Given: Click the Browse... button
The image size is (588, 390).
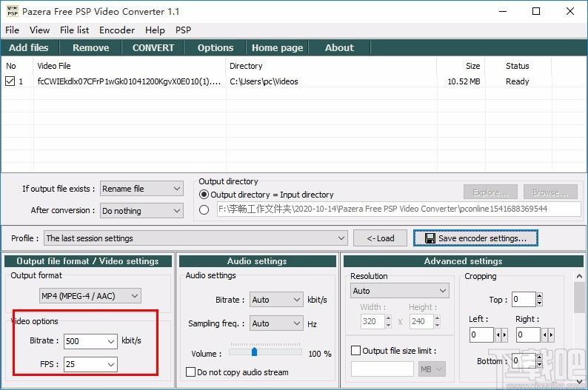Looking at the screenshot, I should (550, 192).
